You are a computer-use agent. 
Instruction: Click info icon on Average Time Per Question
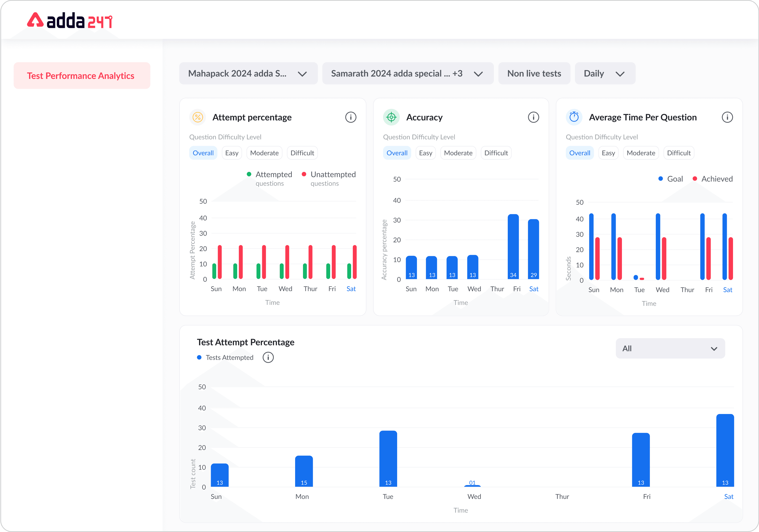coord(727,117)
